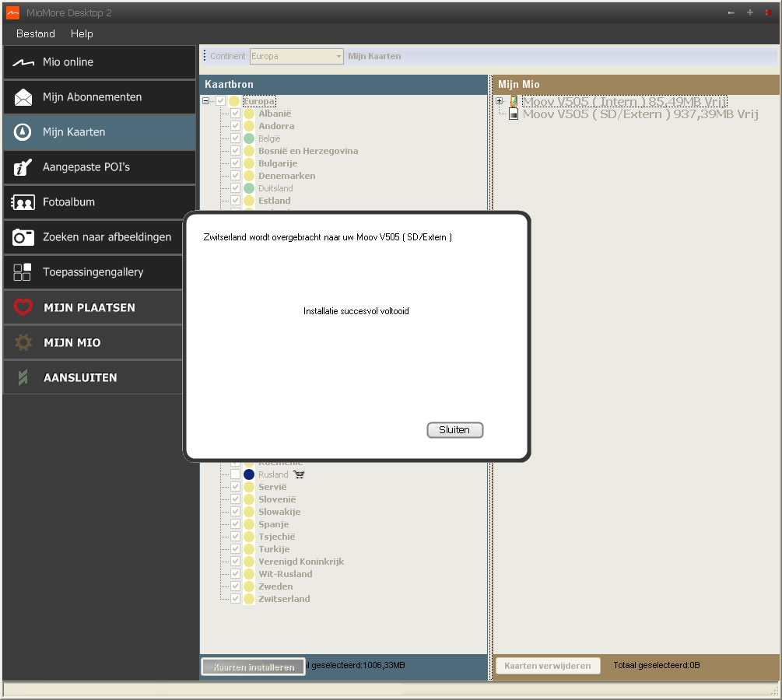Click the Aangepaste POI's info icon
Image resolution: width=782 pixels, height=700 pixels.
pyautogui.click(x=23, y=167)
